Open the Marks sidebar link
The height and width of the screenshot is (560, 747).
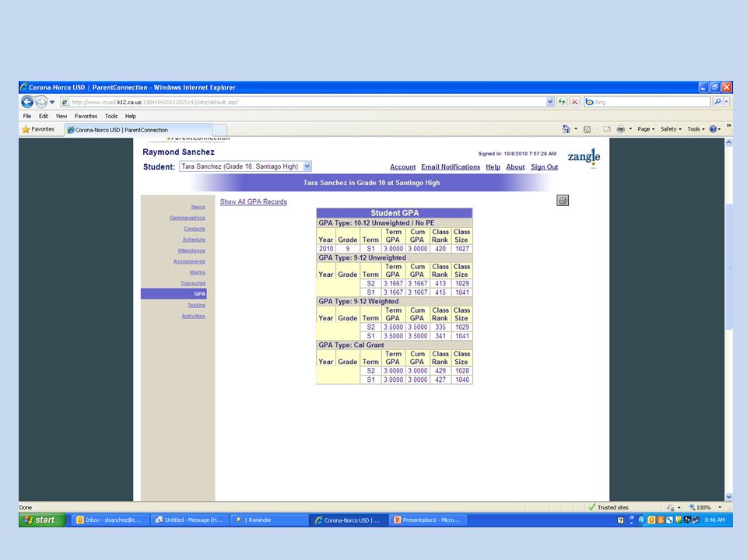197,273
